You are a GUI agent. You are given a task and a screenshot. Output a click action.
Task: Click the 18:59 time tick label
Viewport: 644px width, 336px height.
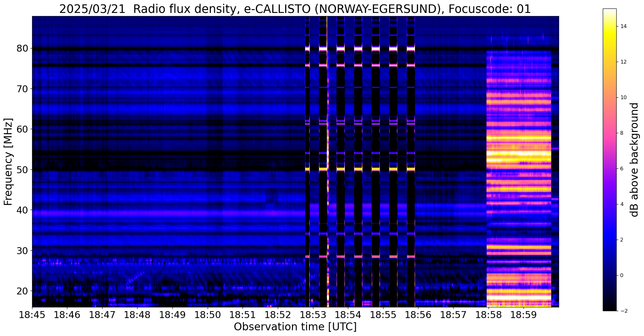(524, 315)
